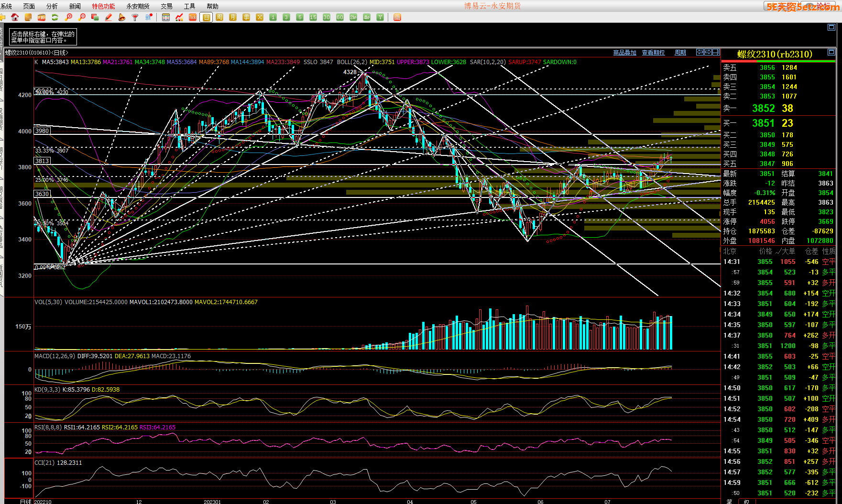Click chart header left arrow icon
The width and height of the screenshot is (842, 504).
click(700, 52)
